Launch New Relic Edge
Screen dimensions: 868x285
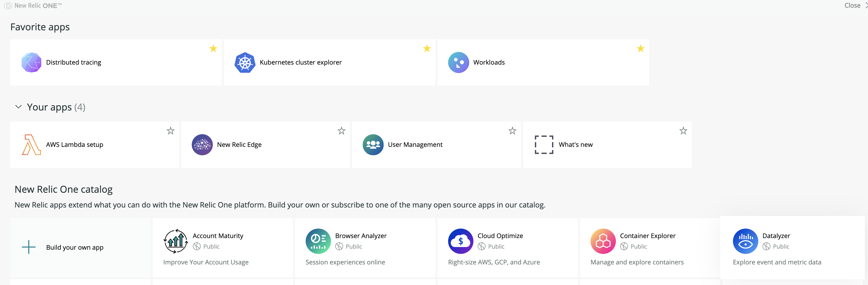266,144
